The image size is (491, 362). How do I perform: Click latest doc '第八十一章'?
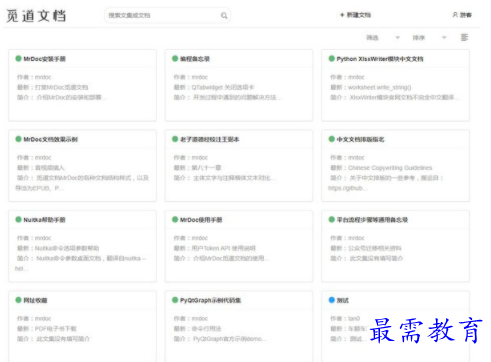pos(206,168)
